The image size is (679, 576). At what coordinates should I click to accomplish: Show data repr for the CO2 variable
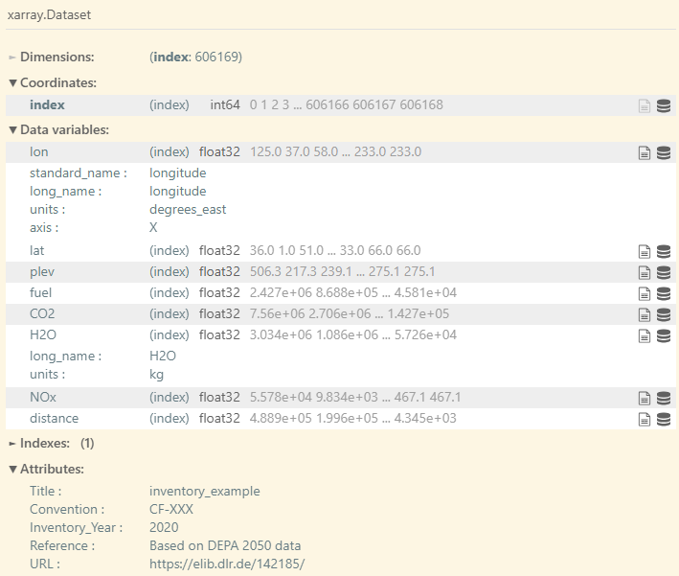(x=663, y=315)
